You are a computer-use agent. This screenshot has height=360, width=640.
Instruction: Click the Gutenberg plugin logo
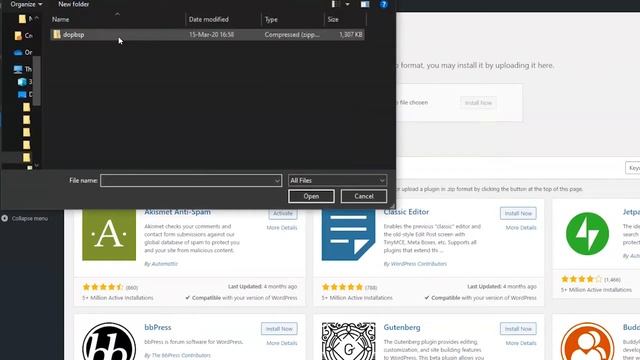tap(348, 341)
